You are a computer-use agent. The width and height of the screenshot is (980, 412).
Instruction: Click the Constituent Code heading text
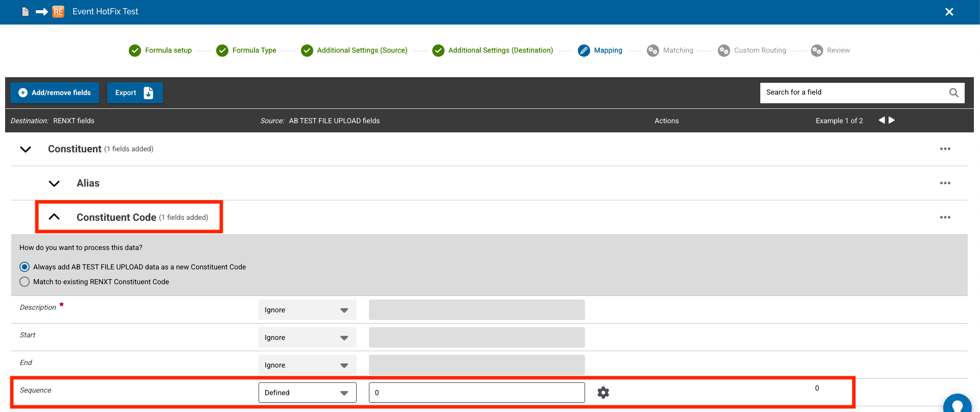point(116,217)
